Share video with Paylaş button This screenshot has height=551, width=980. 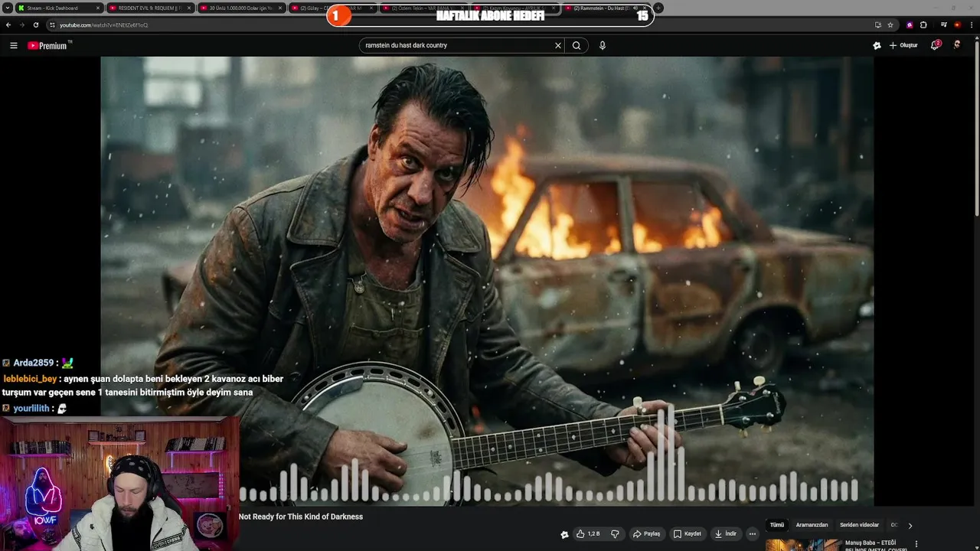click(x=646, y=533)
